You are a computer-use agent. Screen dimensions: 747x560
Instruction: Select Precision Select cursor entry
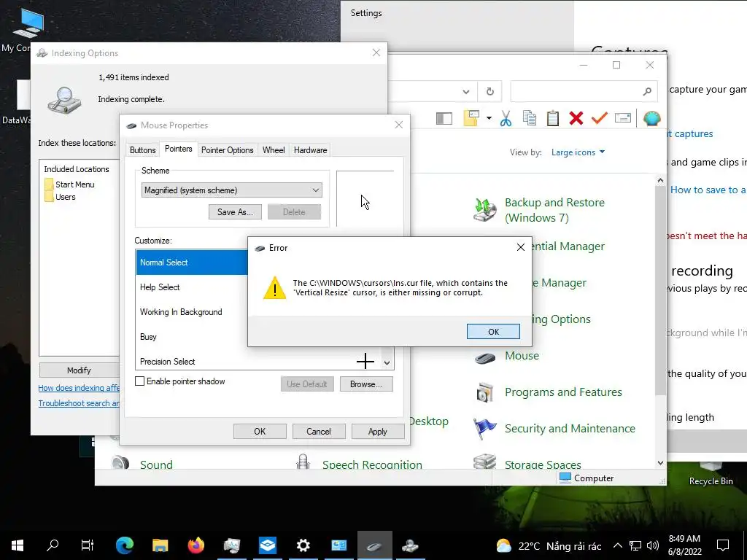pyautogui.click(x=259, y=362)
